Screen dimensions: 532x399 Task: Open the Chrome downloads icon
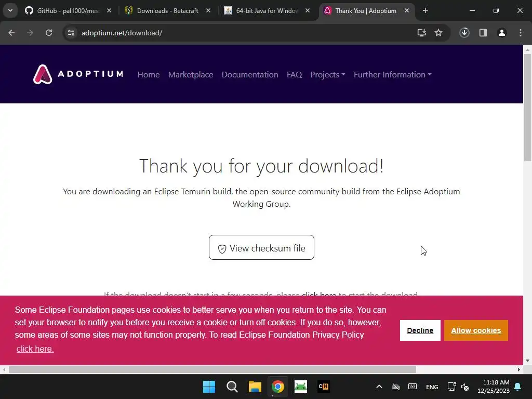464,33
